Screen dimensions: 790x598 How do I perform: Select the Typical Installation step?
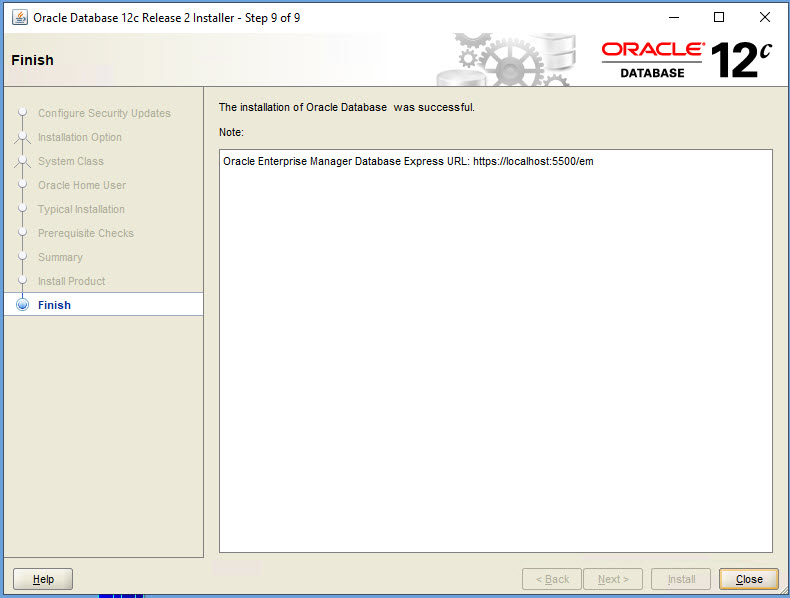(x=81, y=209)
